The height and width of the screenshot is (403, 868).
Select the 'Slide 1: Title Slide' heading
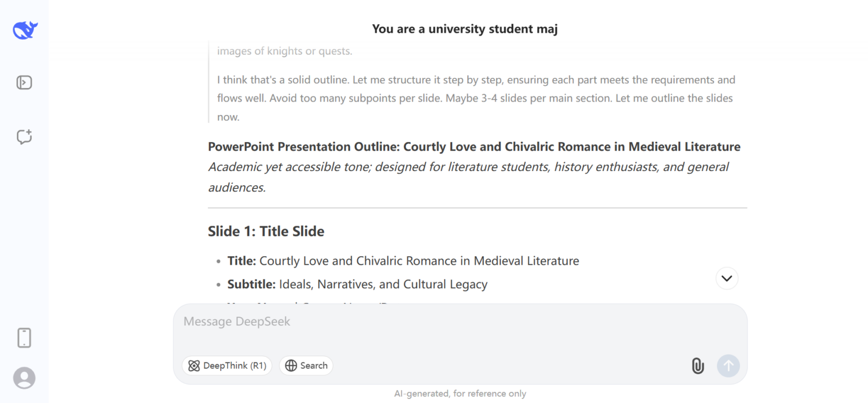click(x=266, y=231)
